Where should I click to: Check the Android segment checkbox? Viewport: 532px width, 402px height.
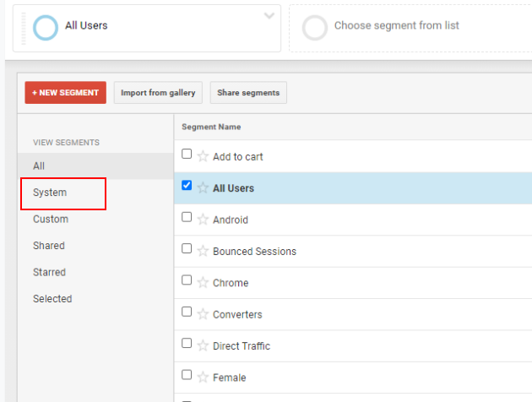click(187, 217)
